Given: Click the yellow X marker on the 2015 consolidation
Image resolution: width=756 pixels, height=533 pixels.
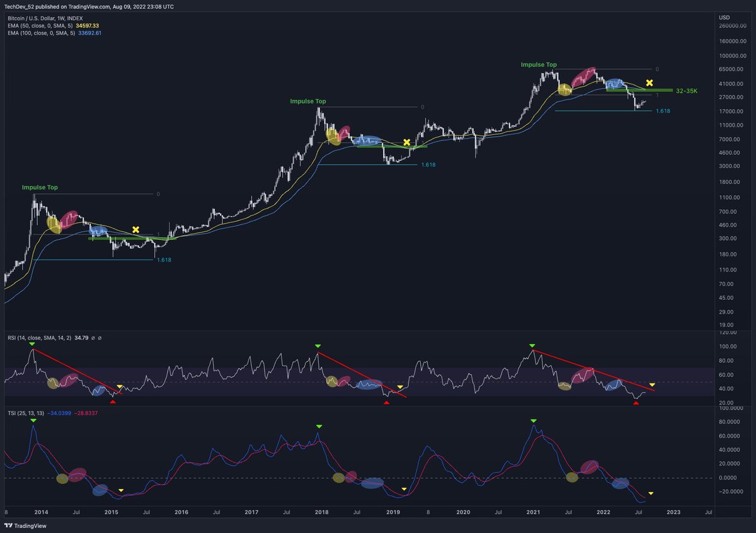Looking at the screenshot, I should [136, 230].
